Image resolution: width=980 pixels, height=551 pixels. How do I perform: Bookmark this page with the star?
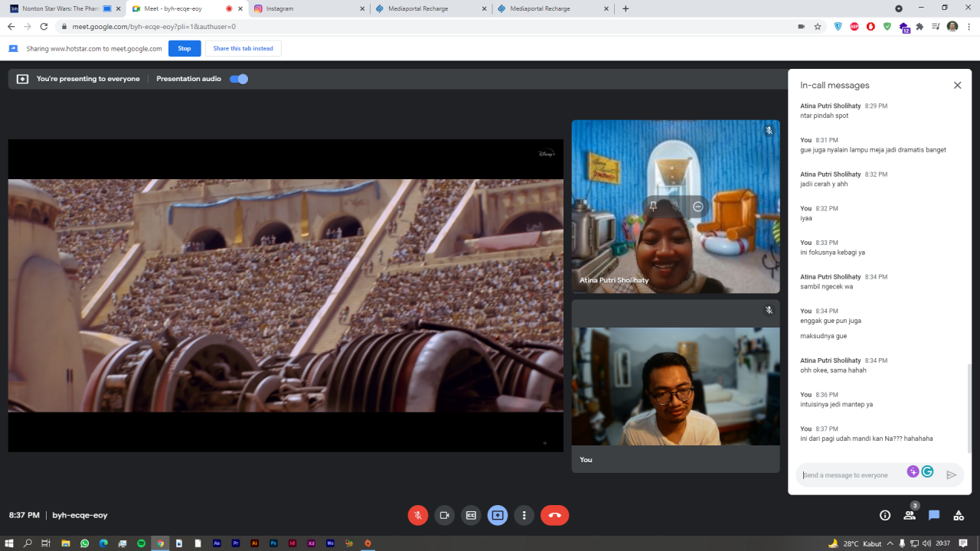pos(818,26)
